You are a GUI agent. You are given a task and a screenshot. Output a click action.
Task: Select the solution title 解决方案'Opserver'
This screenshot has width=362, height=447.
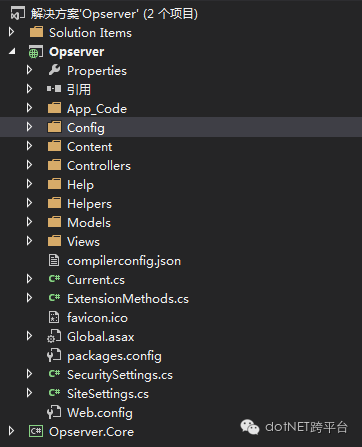point(85,14)
